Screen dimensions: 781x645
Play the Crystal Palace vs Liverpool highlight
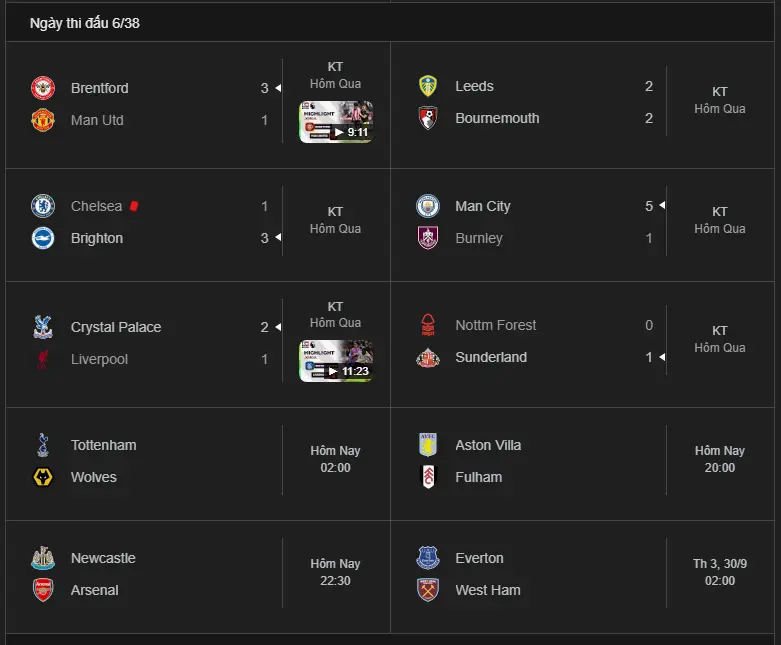(336, 361)
